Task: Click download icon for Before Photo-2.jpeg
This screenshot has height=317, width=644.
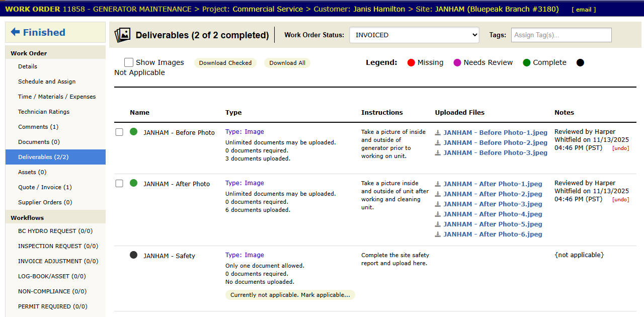Action: coord(438,143)
